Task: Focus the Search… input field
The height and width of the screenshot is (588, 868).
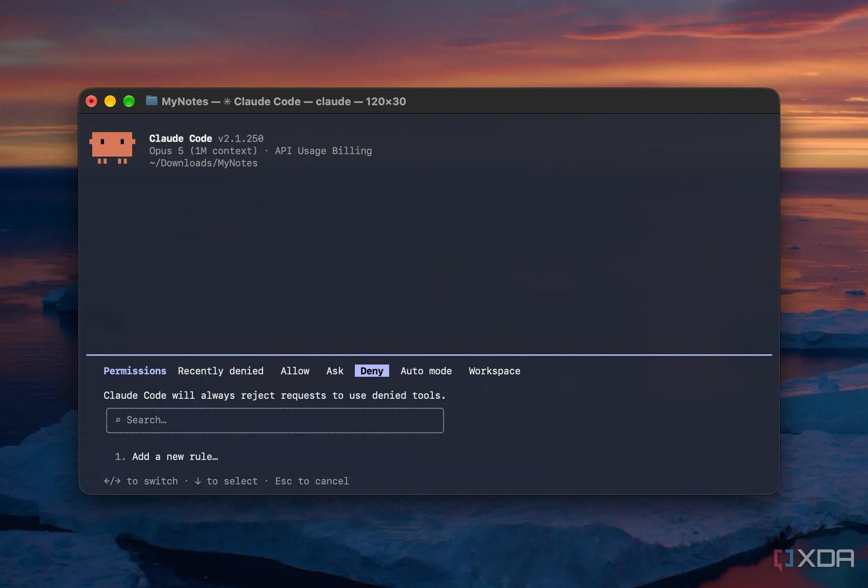Action: click(275, 420)
